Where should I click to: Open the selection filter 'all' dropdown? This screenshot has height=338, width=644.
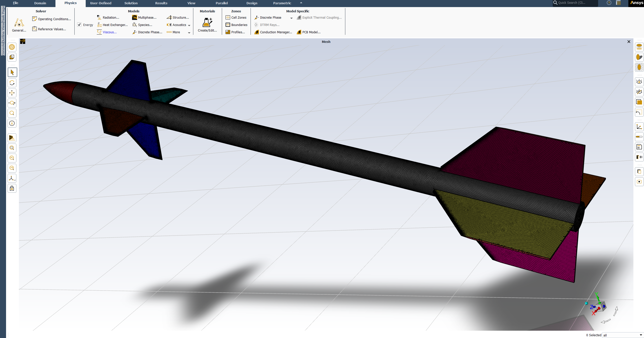click(x=623, y=335)
